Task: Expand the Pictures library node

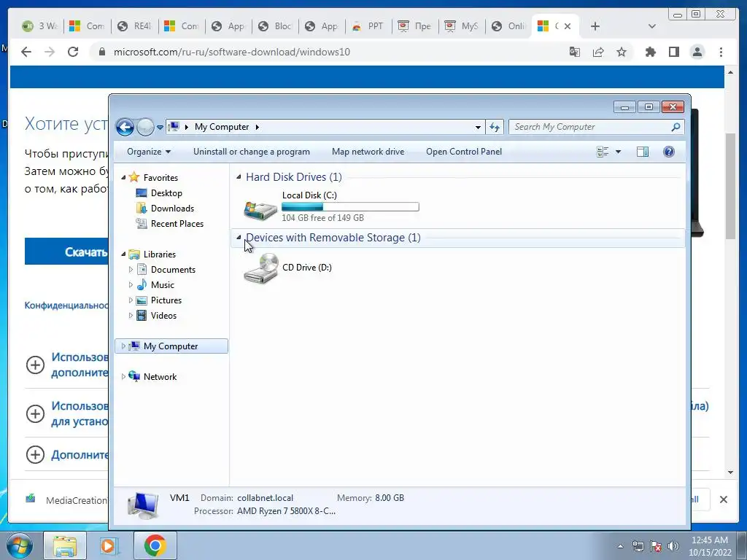Action: pyautogui.click(x=131, y=300)
